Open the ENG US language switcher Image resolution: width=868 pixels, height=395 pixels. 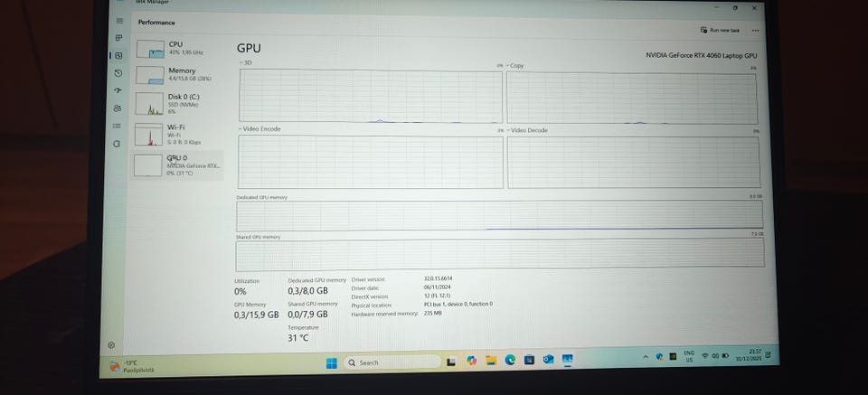coord(689,356)
